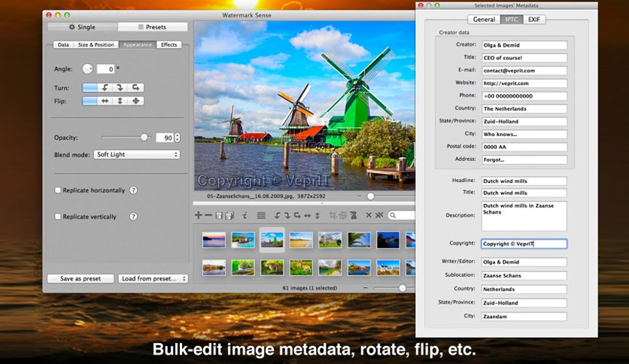629x364 pixels.
Task: Flip images vertically in the image toolbar
Action: [318, 215]
